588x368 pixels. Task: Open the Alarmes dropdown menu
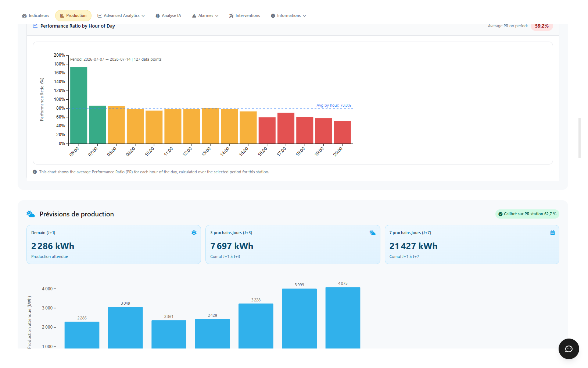pos(205,15)
